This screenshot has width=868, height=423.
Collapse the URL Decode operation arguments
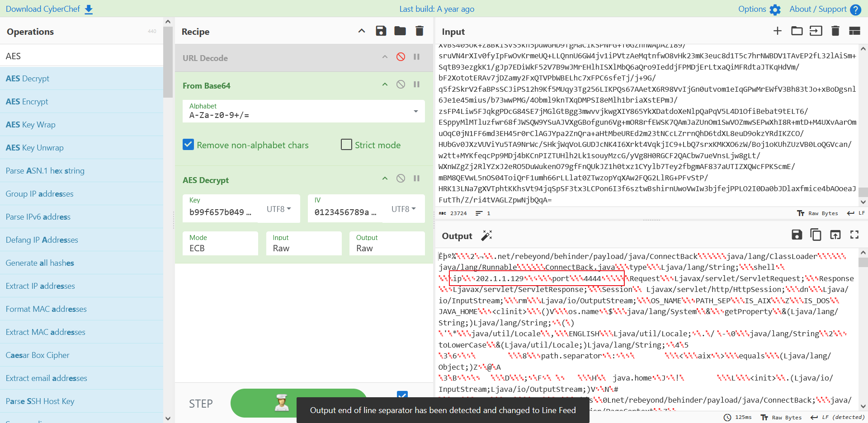pos(385,57)
